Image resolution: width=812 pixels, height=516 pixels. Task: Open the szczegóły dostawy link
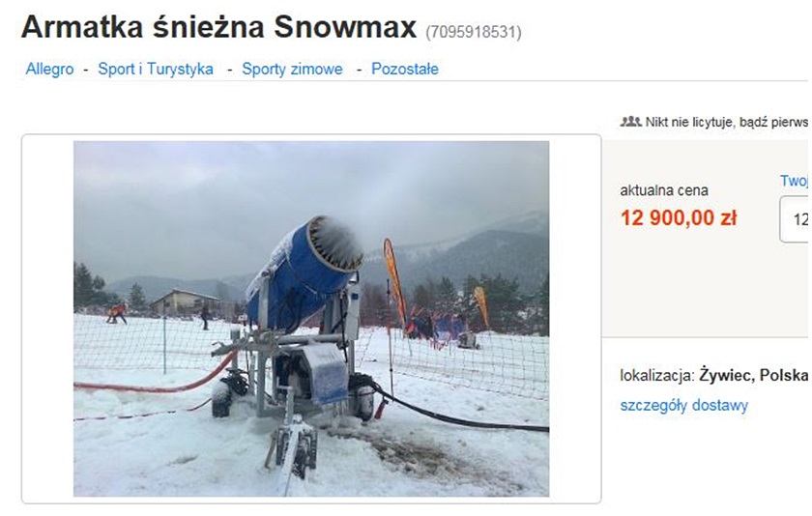[x=684, y=405]
